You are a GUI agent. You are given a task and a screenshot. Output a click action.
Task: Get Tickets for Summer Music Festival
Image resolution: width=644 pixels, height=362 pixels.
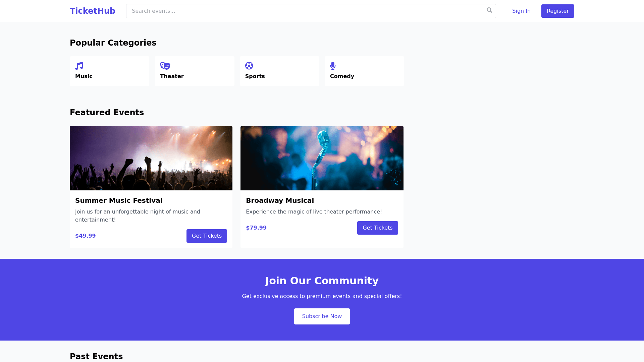pyautogui.click(x=207, y=236)
